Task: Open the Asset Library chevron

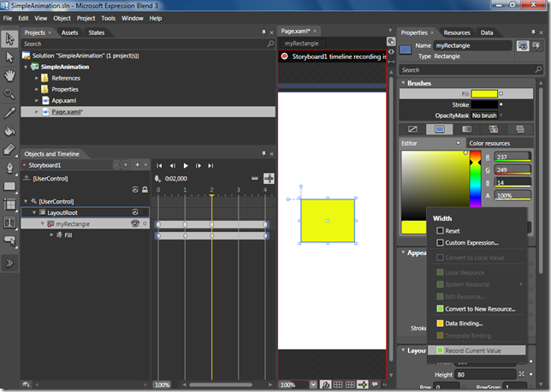Action: click(x=10, y=263)
